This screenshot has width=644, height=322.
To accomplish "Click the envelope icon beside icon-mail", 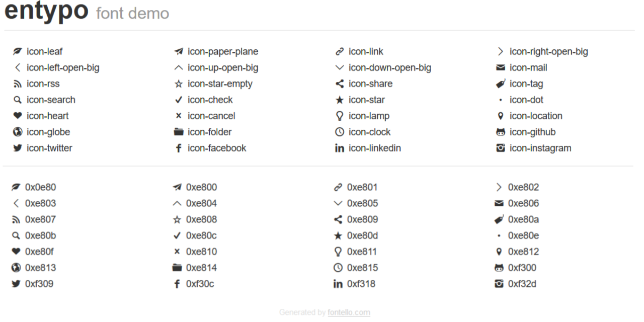I will point(500,67).
